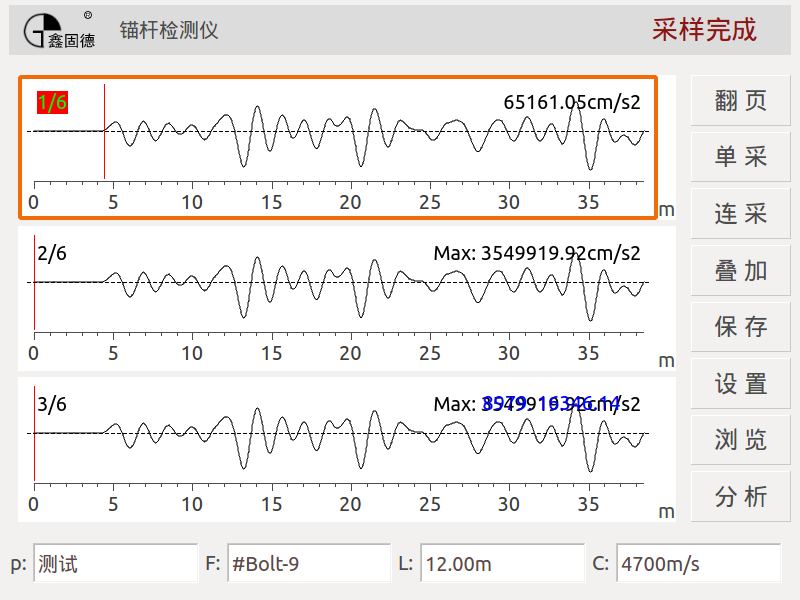This screenshot has height=600, width=800.
Task: Click the overlapping blue Max value in waveform 3/6
Action: click(x=551, y=404)
